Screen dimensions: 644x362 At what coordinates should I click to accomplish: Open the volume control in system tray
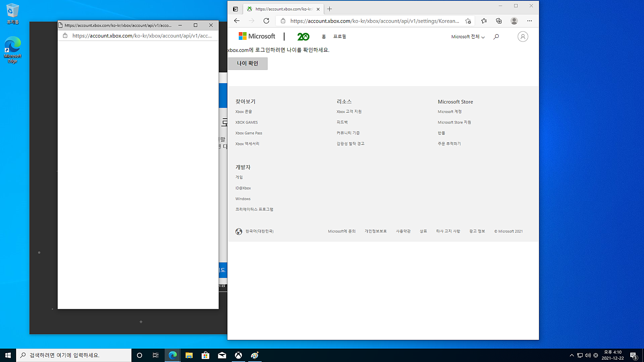pos(588,355)
